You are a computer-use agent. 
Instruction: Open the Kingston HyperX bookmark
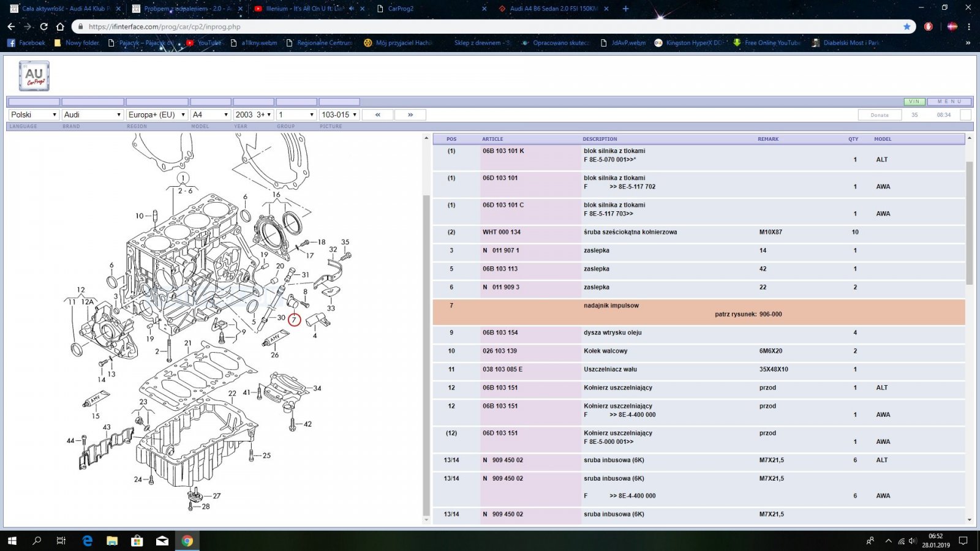(690, 43)
